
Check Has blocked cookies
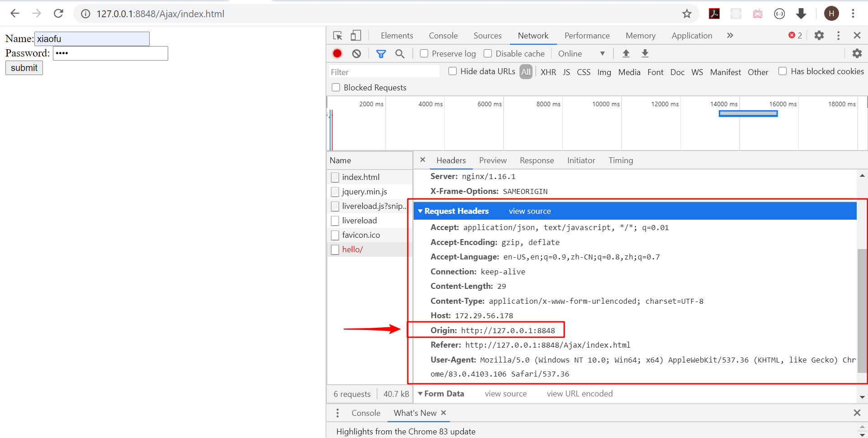(783, 71)
